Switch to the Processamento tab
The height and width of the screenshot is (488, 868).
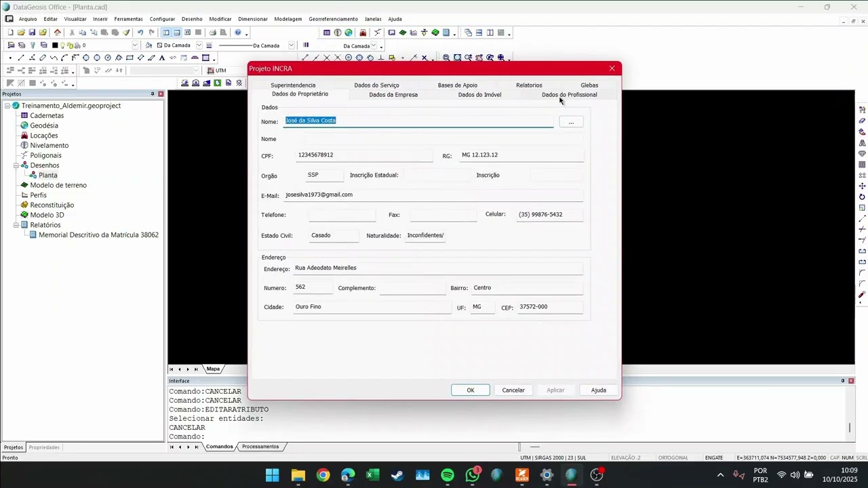click(x=260, y=447)
